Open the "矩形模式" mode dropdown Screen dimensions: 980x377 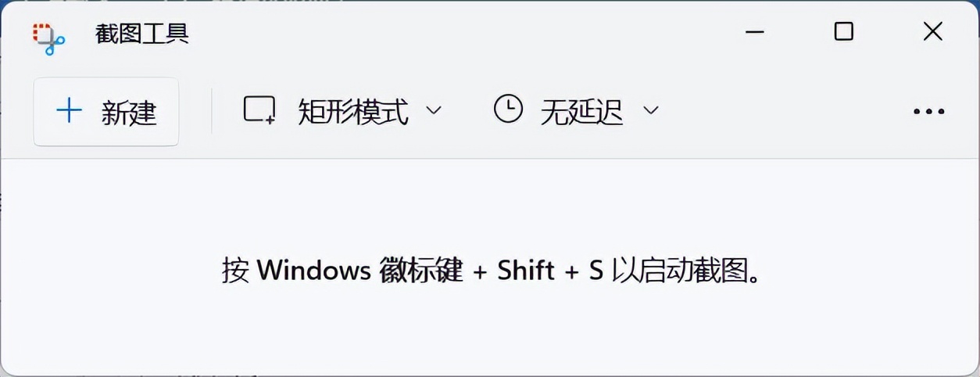coord(353,112)
